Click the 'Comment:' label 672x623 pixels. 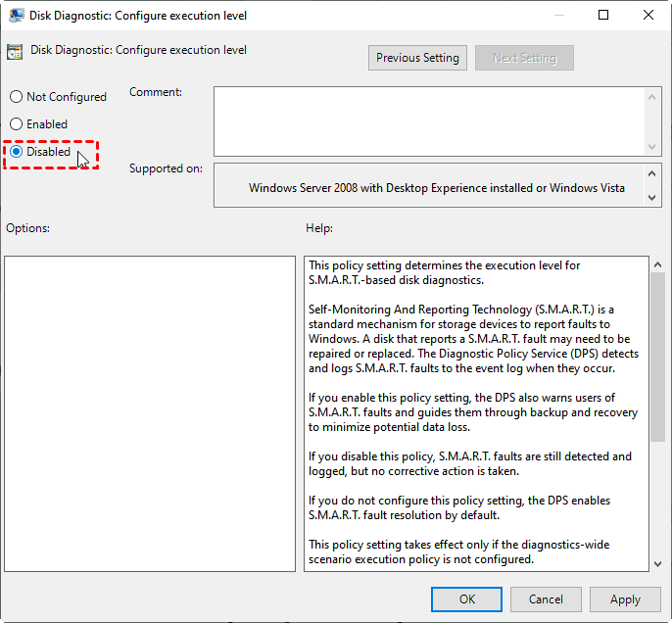156,92
